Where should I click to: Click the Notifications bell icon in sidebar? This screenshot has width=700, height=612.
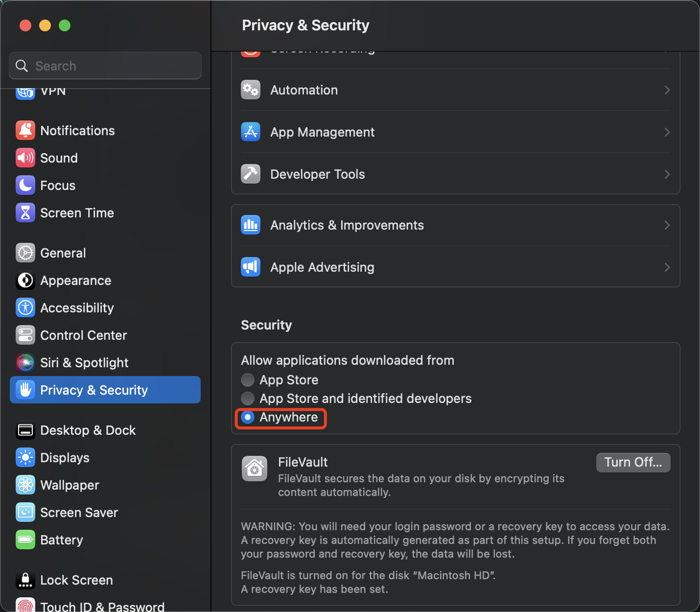(25, 131)
